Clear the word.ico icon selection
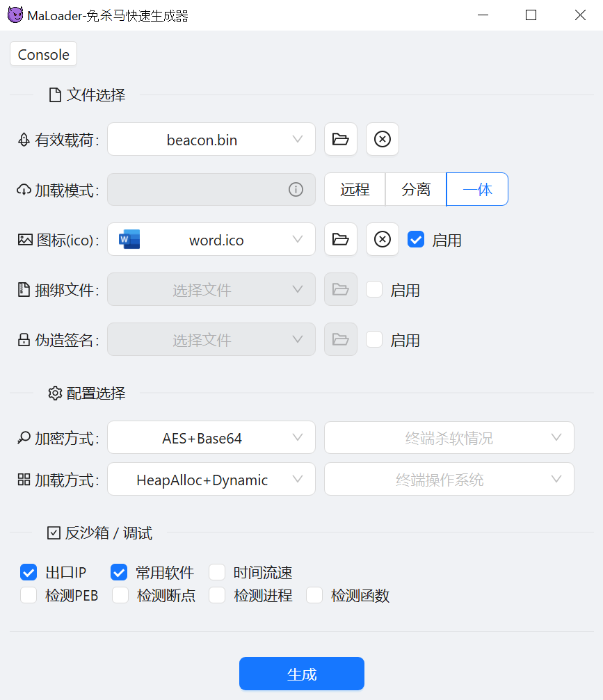 [x=383, y=239]
